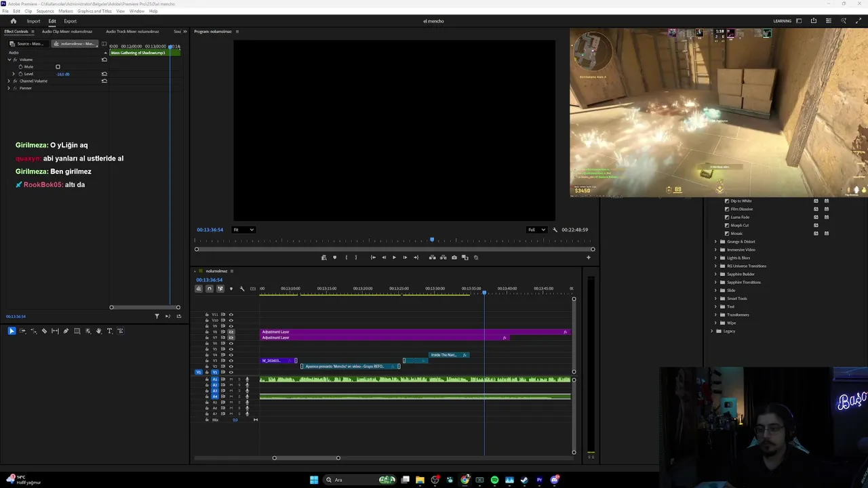Toggle caption track options in timeline
This screenshot has height=488, width=868.
[x=252, y=289]
